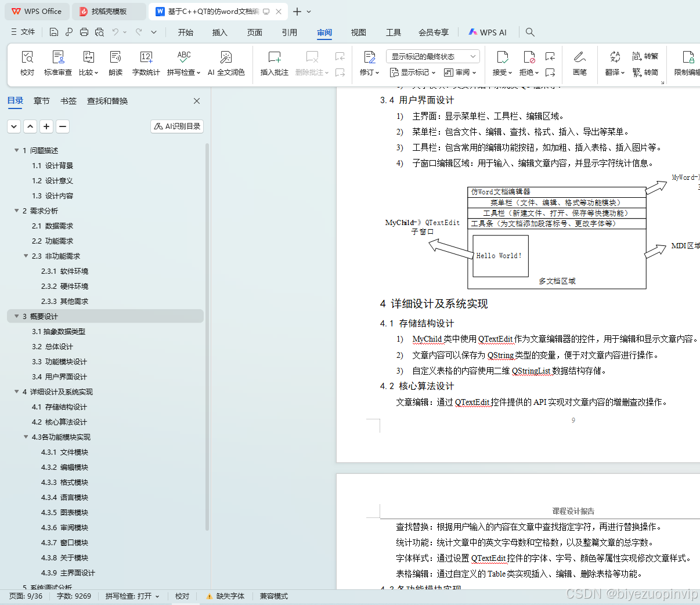Click down arrow expand-level button in outline pane
Screen dimensions: 700x605
pyautogui.click(x=14, y=126)
